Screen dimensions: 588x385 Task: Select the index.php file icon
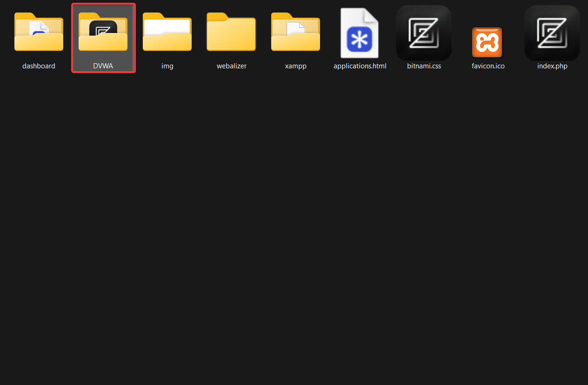coord(552,33)
